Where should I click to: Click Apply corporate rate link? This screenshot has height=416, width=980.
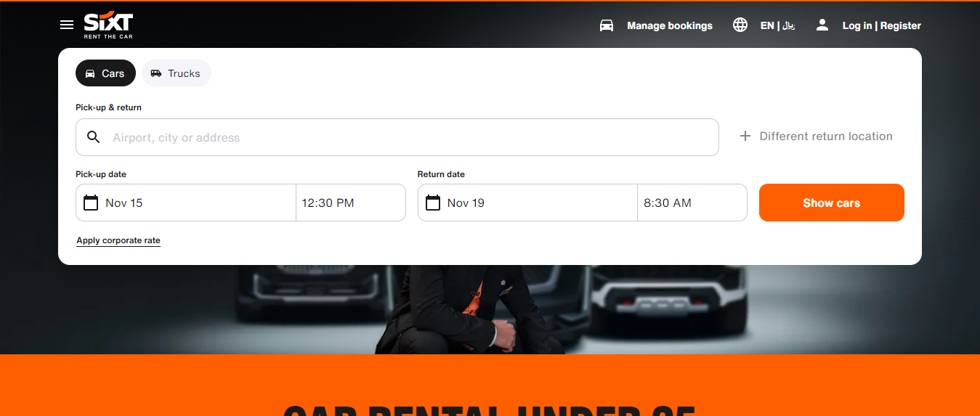click(118, 240)
